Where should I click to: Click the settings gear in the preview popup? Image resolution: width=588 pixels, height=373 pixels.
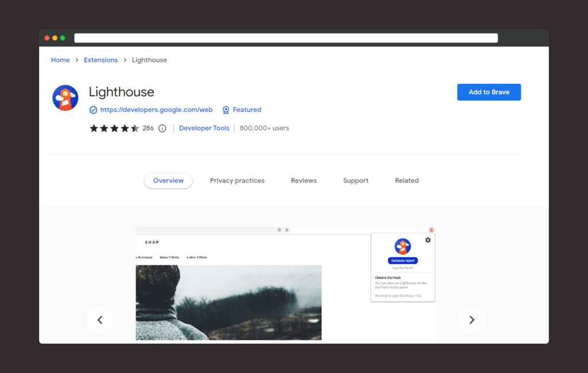[428, 240]
